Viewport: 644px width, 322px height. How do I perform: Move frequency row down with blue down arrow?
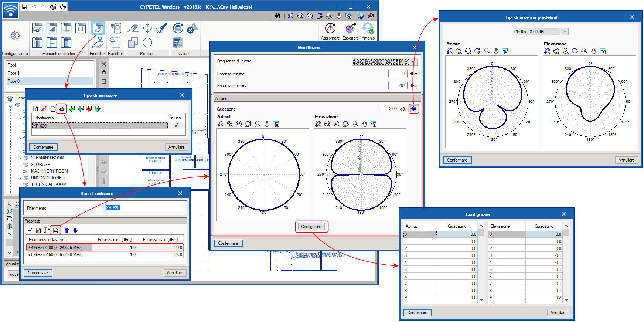pyautogui.click(x=75, y=230)
